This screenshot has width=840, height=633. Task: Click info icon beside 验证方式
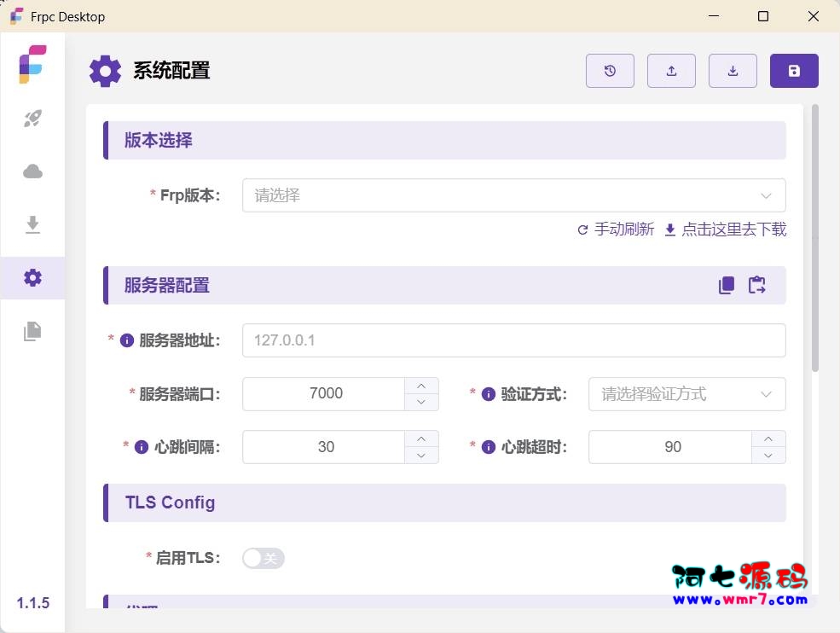[489, 394]
